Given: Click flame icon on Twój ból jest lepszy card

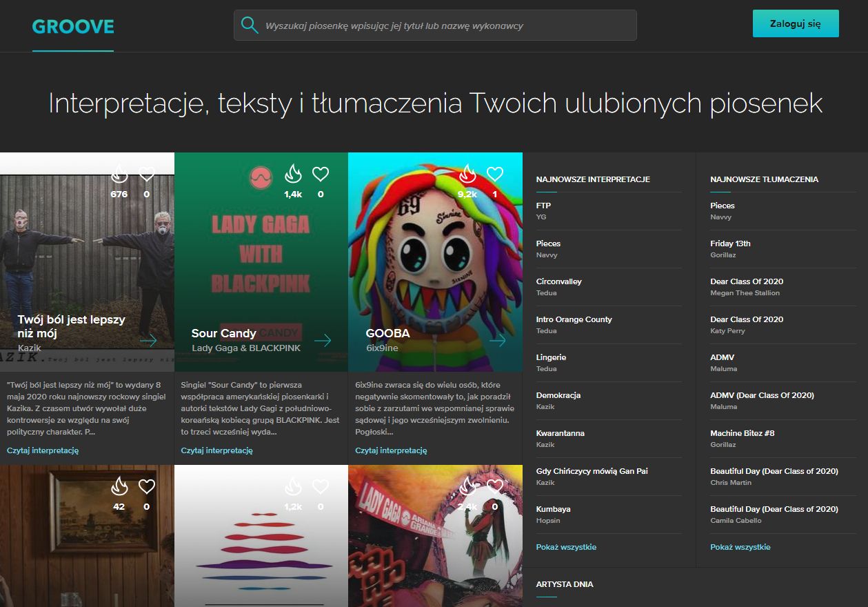Looking at the screenshot, I should (x=119, y=174).
